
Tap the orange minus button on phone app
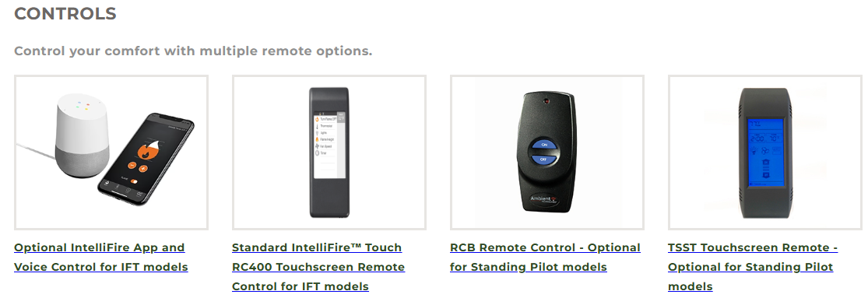tap(132, 165)
